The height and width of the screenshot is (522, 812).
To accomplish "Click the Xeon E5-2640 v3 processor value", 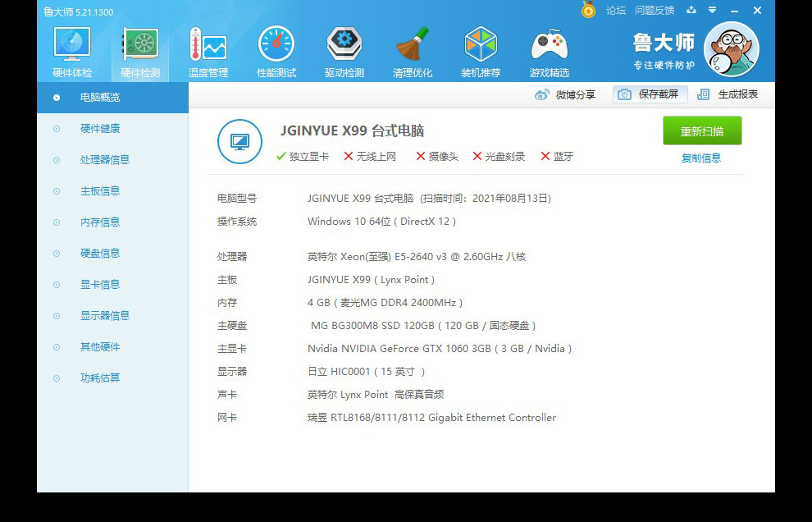I will (x=417, y=257).
